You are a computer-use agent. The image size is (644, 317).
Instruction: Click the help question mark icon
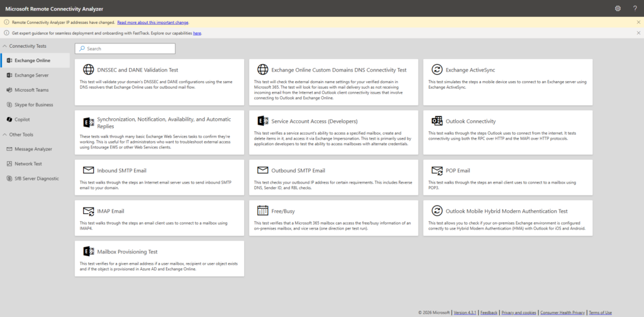635,8
